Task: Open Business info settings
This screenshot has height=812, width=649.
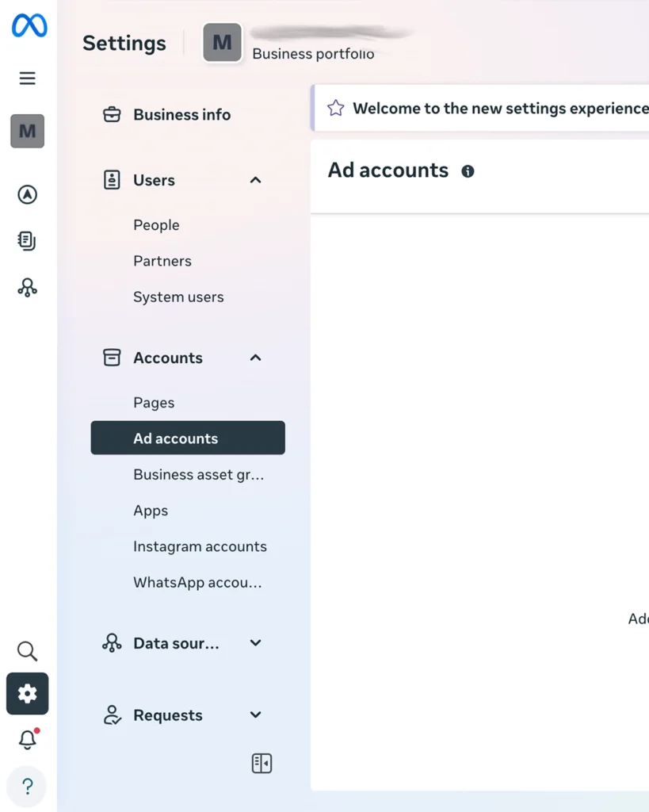Action: point(181,115)
